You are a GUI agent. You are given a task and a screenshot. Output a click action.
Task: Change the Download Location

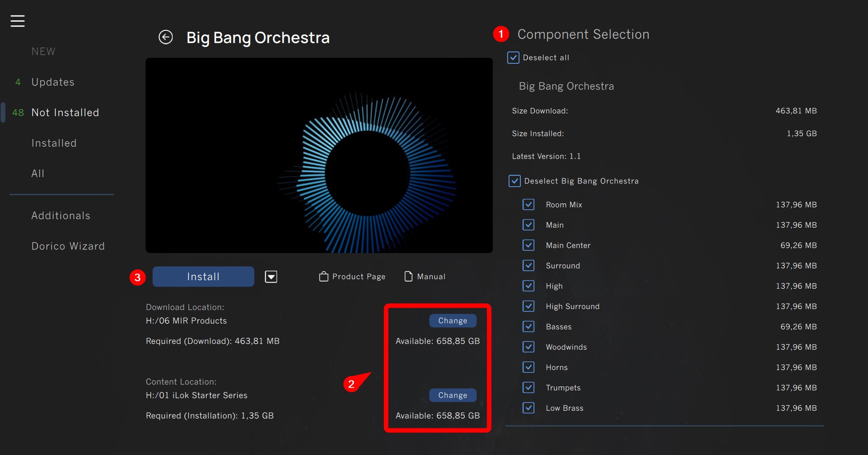(x=453, y=320)
